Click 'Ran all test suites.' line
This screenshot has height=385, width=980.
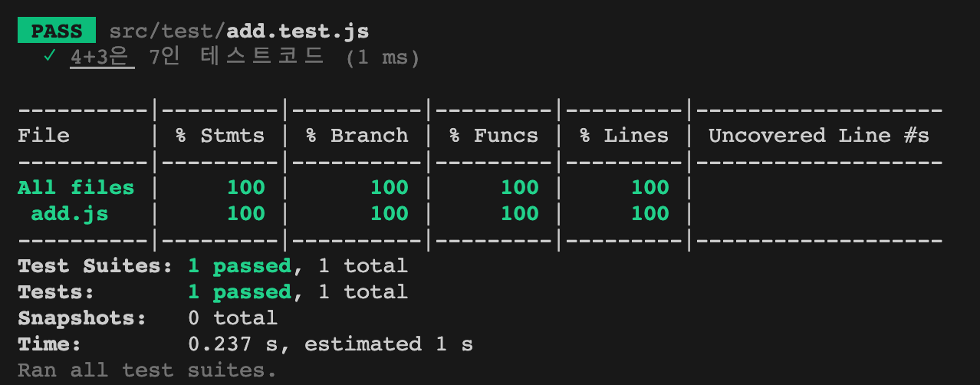point(147,370)
